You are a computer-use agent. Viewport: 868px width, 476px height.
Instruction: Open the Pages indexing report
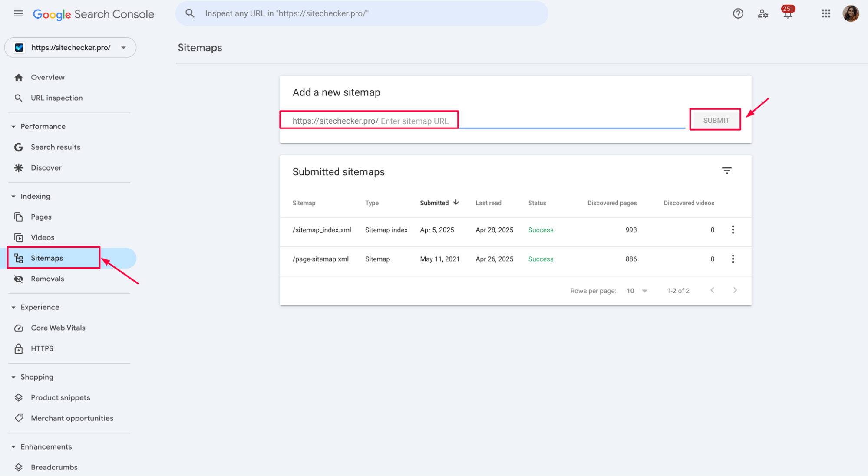[41, 217]
